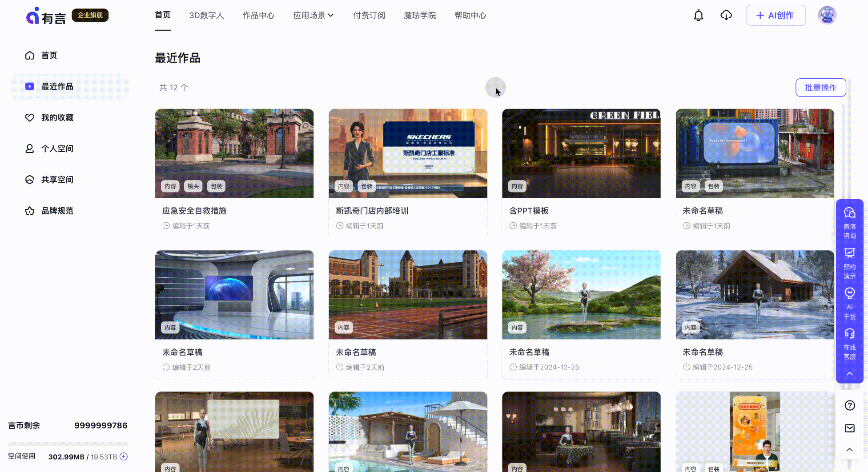Click the 首页 home icon in sidebar
Screen dimensions: 868x472
click(30, 56)
